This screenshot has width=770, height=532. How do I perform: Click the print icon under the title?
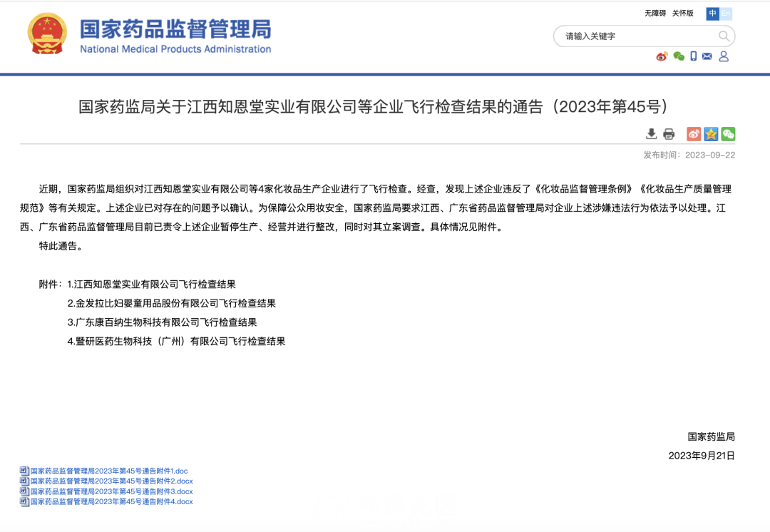click(669, 133)
